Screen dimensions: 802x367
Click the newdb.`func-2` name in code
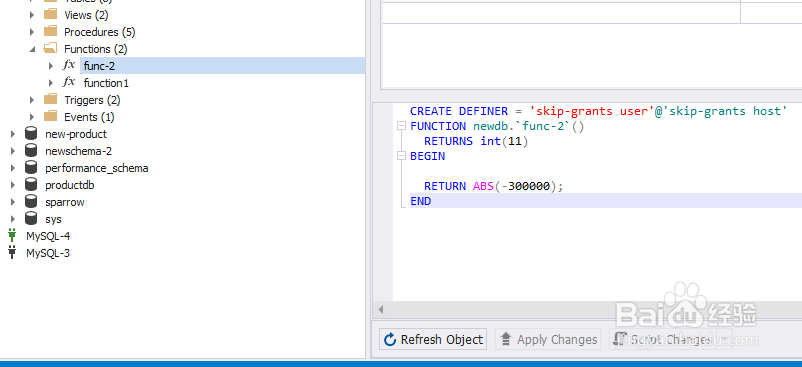coord(521,126)
